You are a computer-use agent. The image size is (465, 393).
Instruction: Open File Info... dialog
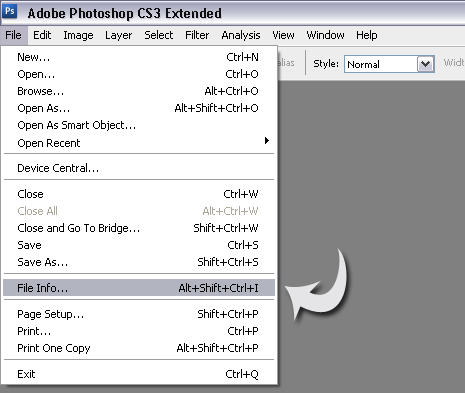pyautogui.click(x=139, y=288)
